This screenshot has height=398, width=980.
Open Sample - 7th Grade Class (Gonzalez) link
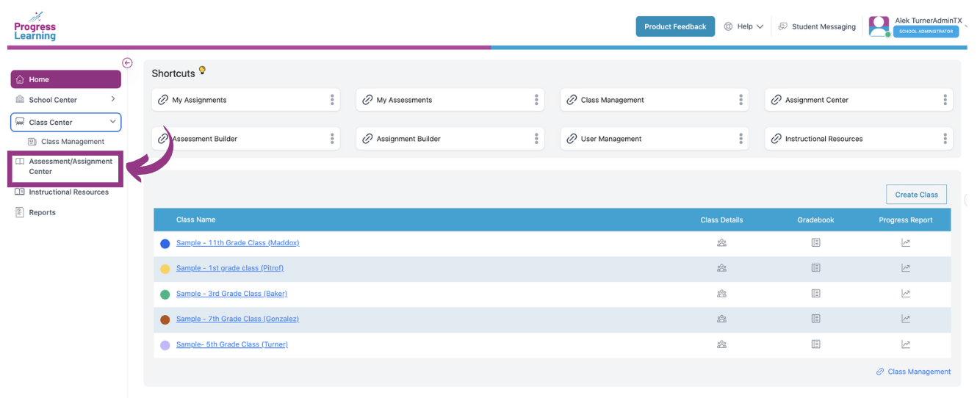pyautogui.click(x=237, y=319)
